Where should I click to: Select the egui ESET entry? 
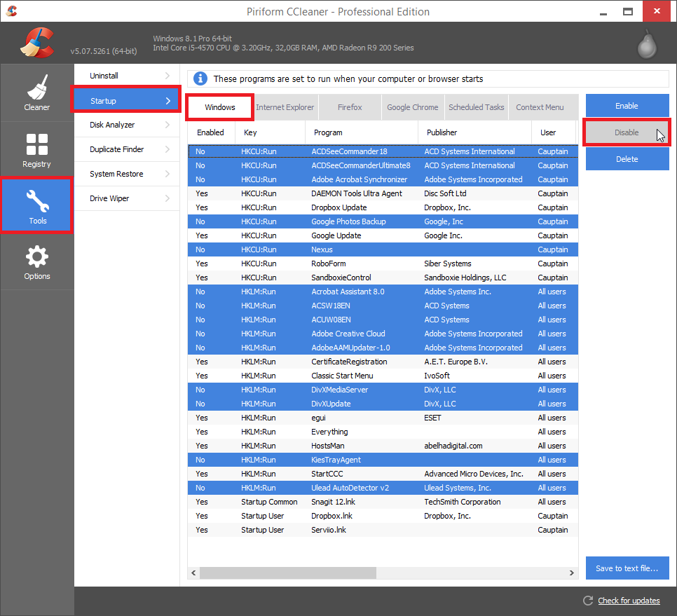pos(383,418)
